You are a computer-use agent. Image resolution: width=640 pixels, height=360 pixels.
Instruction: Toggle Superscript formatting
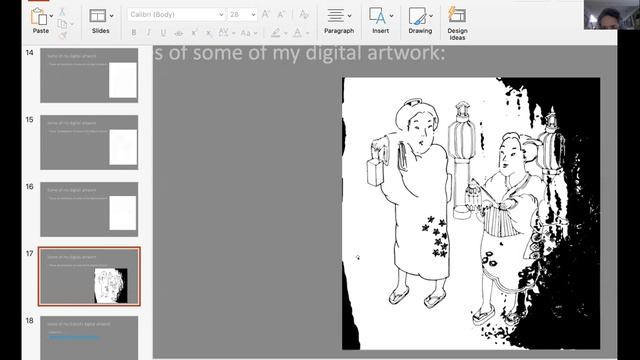194,33
